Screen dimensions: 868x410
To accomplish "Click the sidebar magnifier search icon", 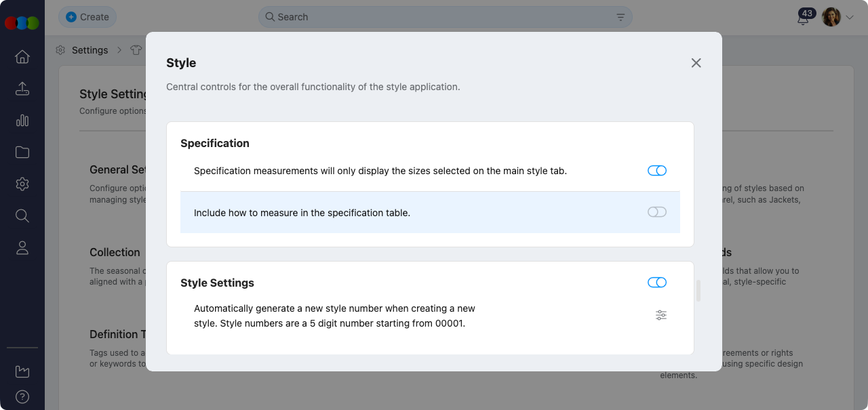I will (22, 216).
